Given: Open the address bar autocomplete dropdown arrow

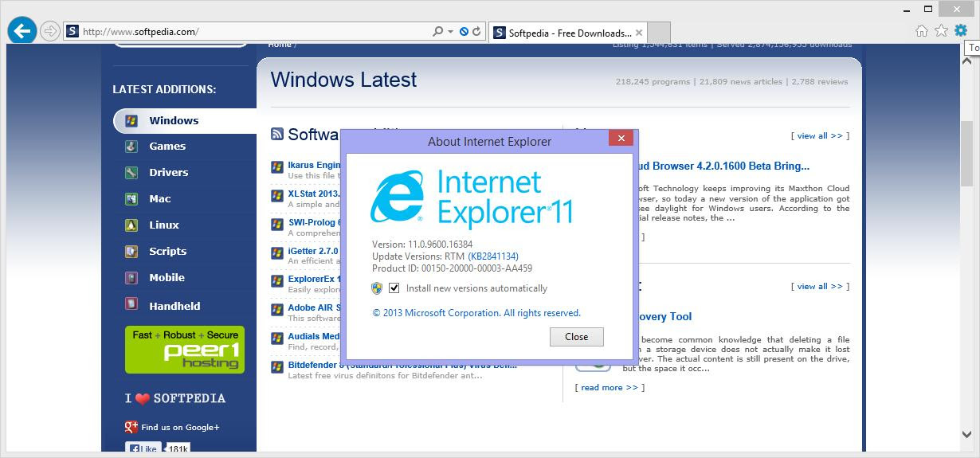Looking at the screenshot, I should click(x=450, y=32).
